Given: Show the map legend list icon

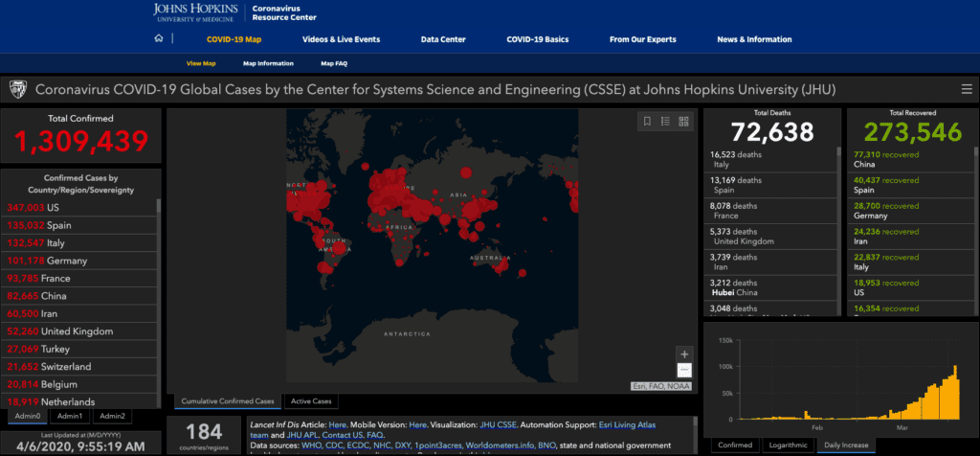Looking at the screenshot, I should 665,122.
